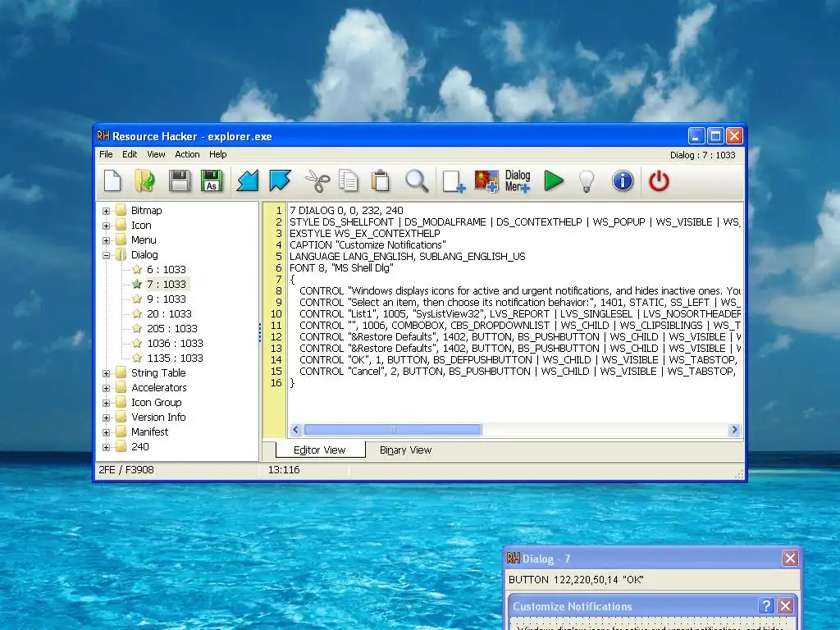The width and height of the screenshot is (840, 630).
Task: Select dialog resource 205 : 1033
Action: 172,328
